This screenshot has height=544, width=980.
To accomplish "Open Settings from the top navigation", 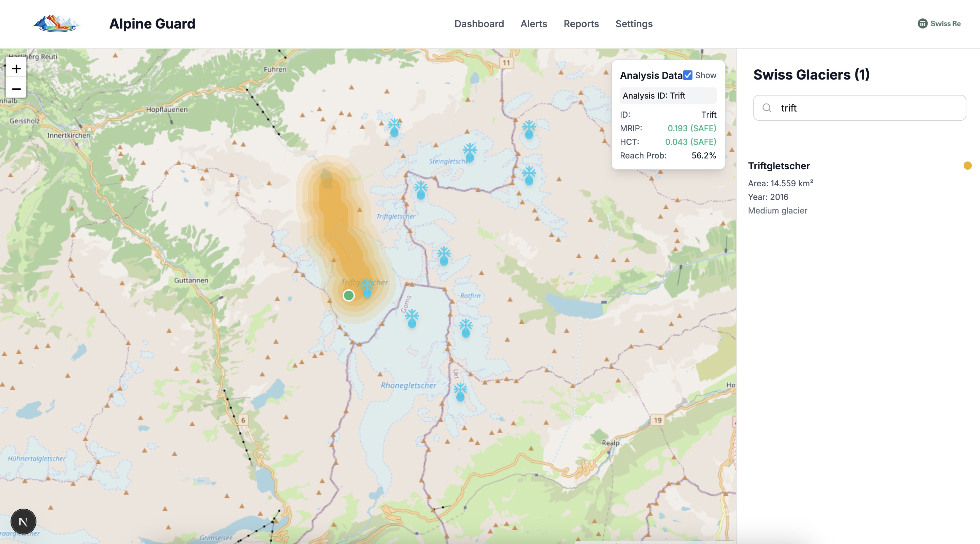I will click(x=634, y=23).
